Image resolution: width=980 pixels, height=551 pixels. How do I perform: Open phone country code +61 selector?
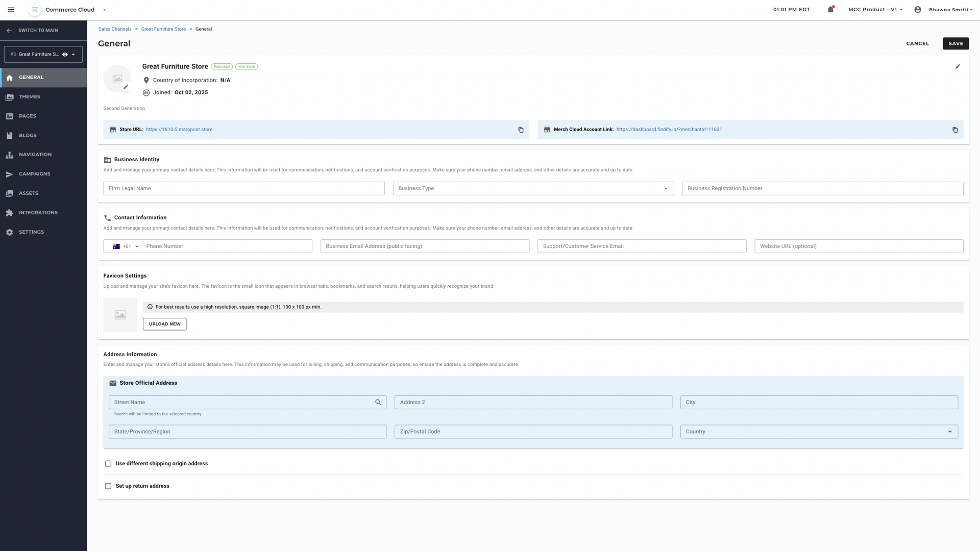126,246
